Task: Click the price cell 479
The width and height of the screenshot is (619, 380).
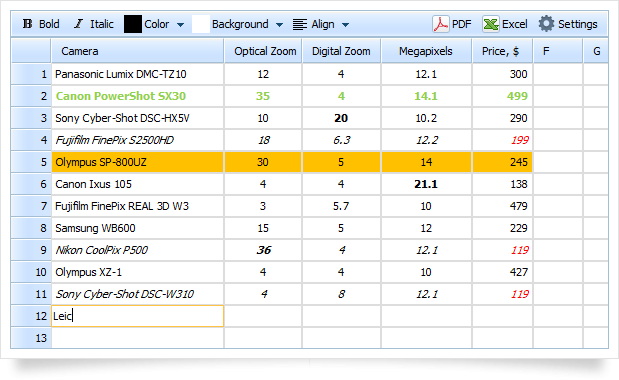Action: click(x=503, y=206)
